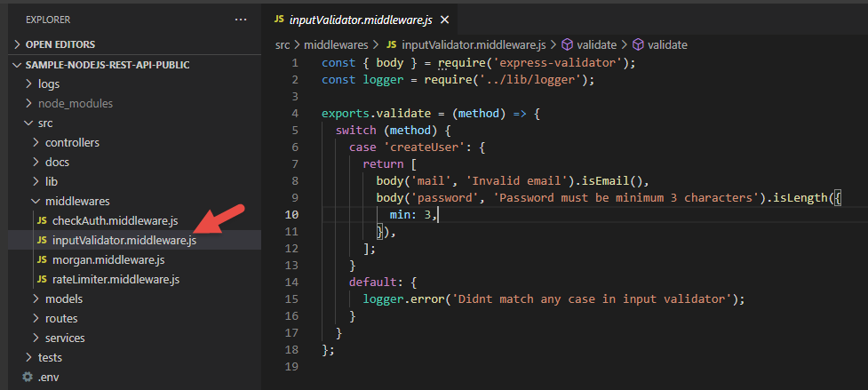Screen dimensions: 868x390
Task: Click the first validate breadcrumb symbol
Action: [x=597, y=44]
